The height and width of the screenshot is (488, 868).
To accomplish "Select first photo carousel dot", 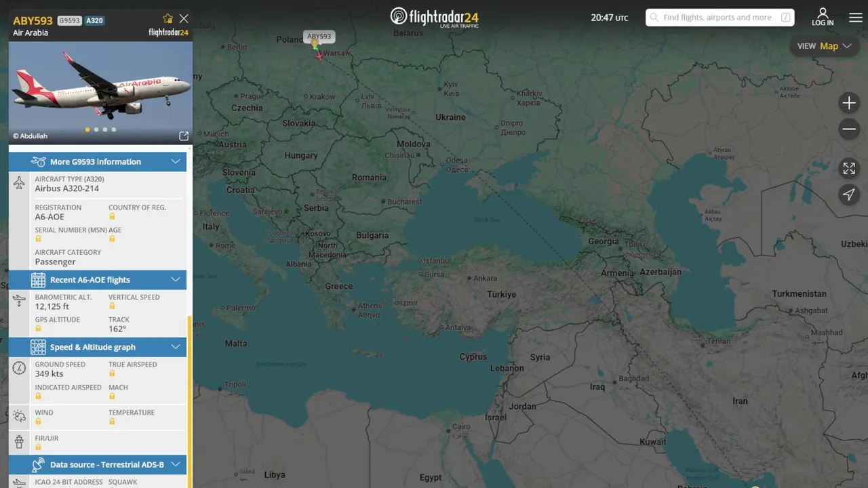I will click(x=87, y=129).
